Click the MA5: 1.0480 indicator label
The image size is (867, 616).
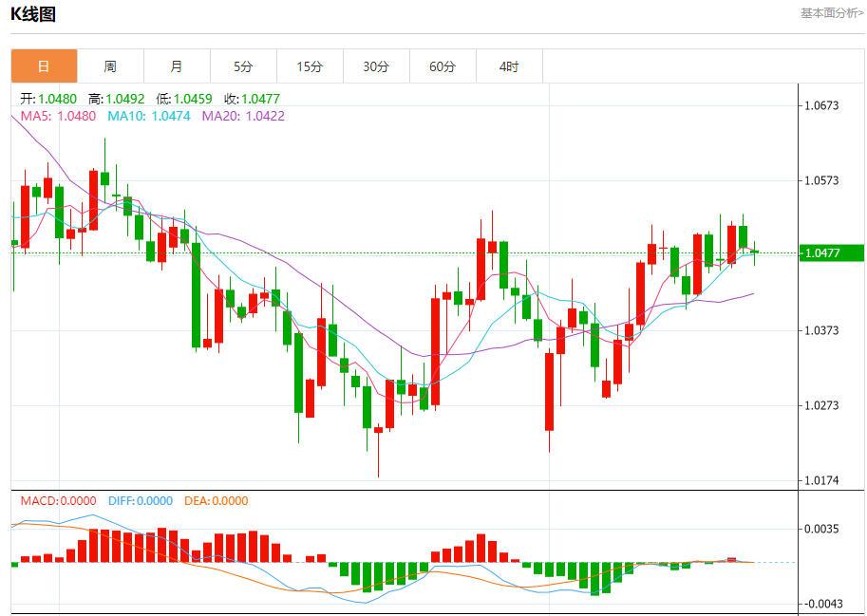point(58,116)
